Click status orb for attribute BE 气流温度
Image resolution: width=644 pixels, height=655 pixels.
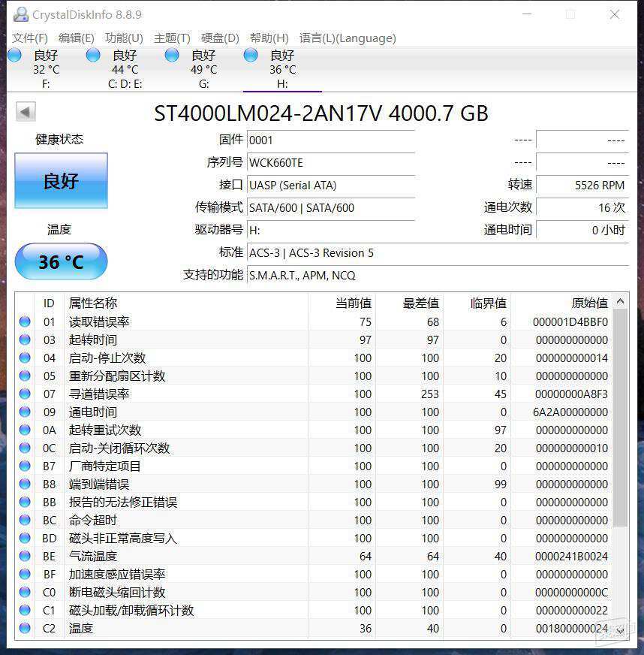click(25, 556)
